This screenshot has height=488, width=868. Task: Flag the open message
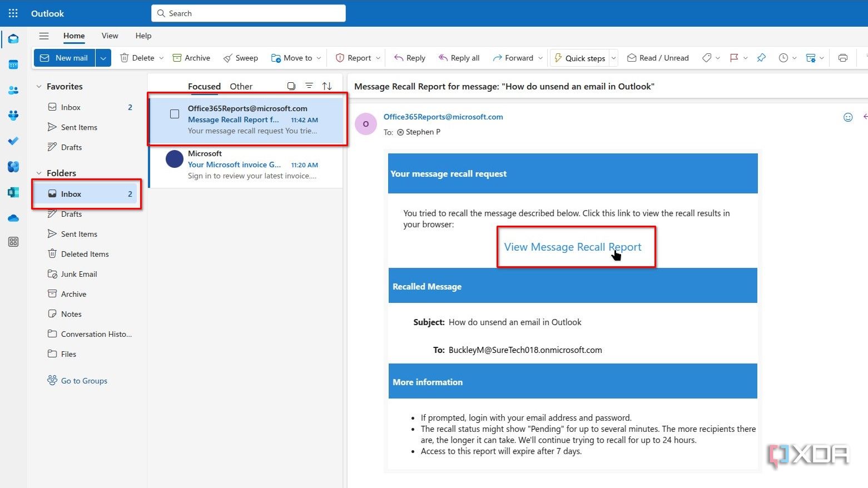click(x=735, y=57)
